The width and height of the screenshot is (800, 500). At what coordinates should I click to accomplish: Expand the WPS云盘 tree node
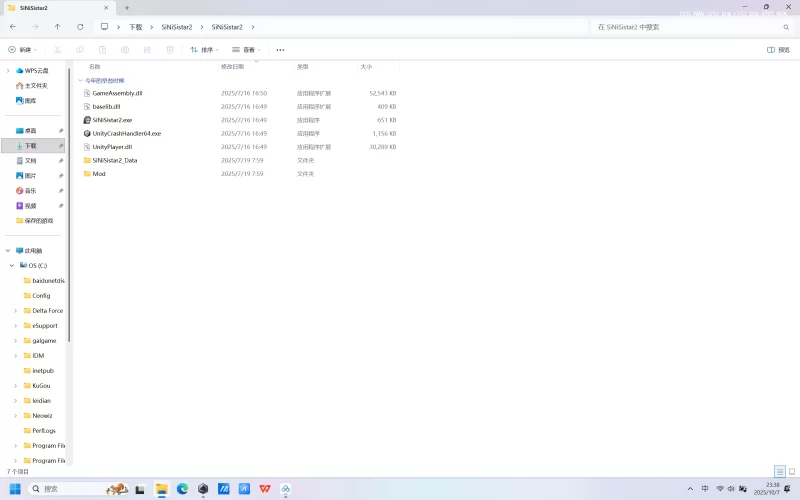pos(8,70)
